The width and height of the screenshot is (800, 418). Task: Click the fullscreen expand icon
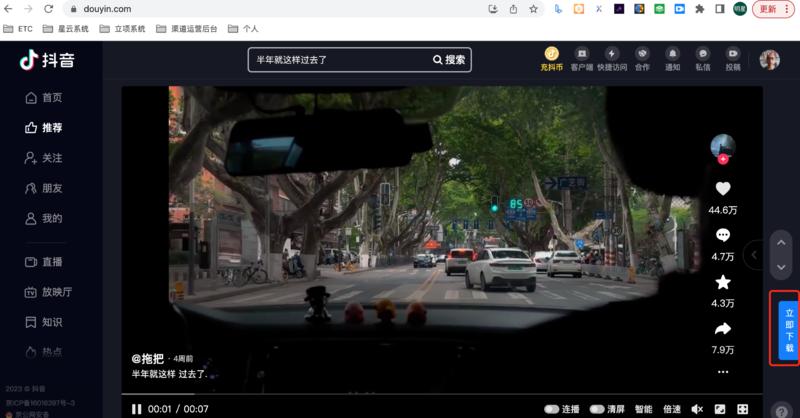click(x=743, y=409)
